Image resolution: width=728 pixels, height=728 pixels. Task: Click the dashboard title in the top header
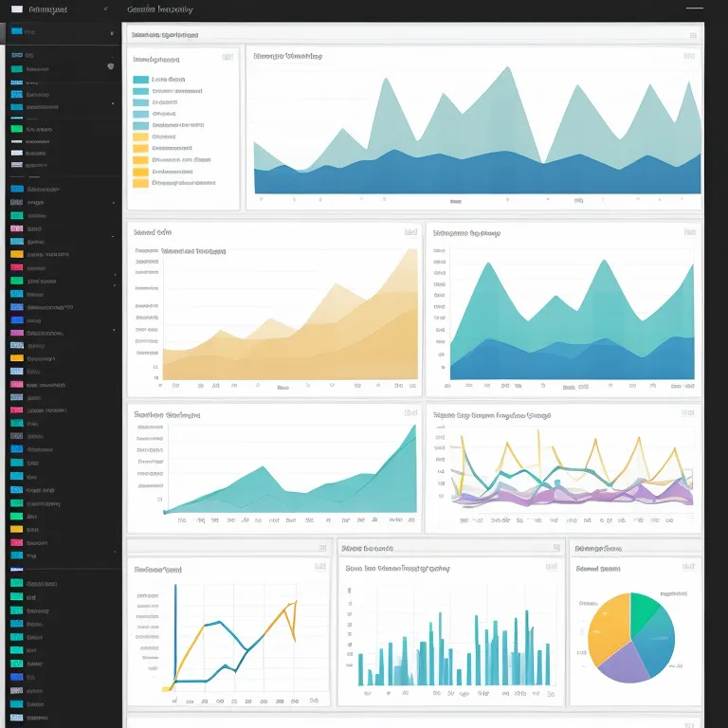(x=160, y=9)
